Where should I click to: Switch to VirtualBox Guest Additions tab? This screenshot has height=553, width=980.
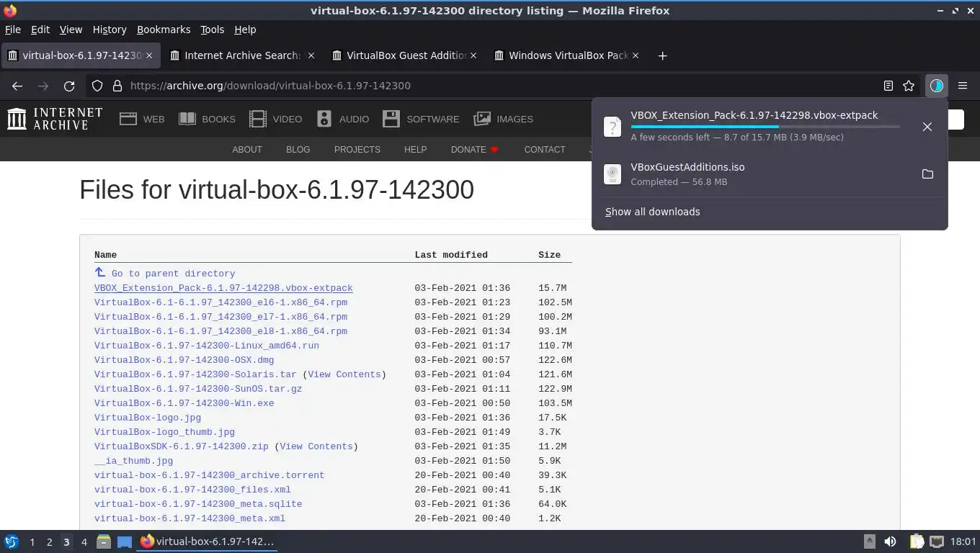tap(405, 55)
